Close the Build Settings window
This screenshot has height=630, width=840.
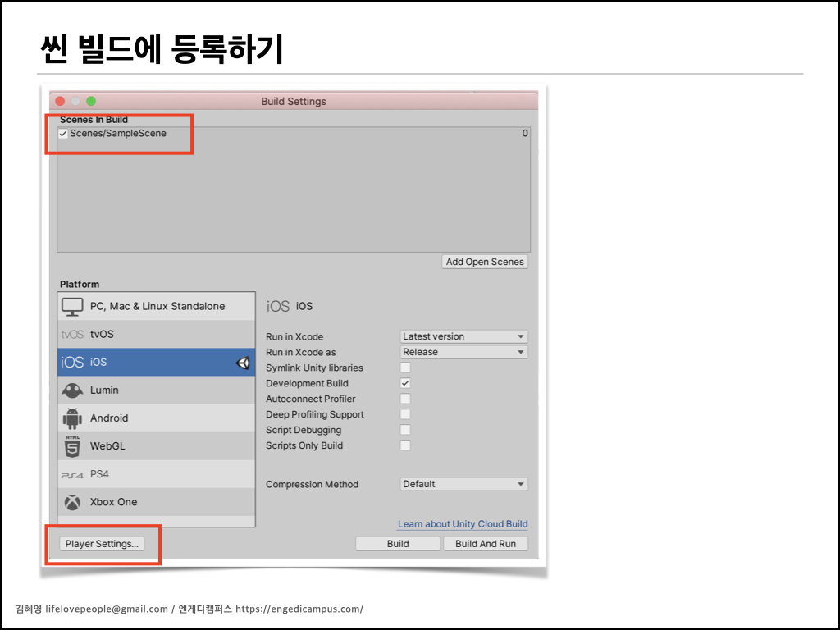(x=60, y=101)
